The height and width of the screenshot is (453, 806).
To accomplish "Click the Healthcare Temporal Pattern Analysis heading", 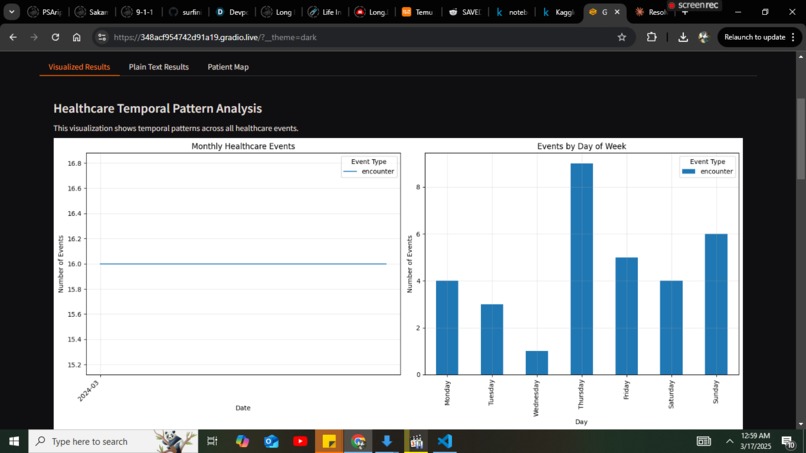I will (x=158, y=108).
